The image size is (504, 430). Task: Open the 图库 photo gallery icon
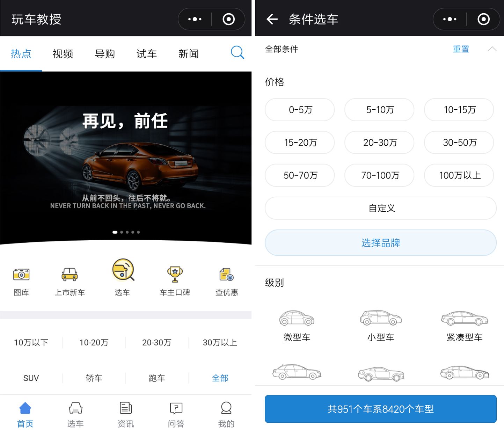point(21,275)
